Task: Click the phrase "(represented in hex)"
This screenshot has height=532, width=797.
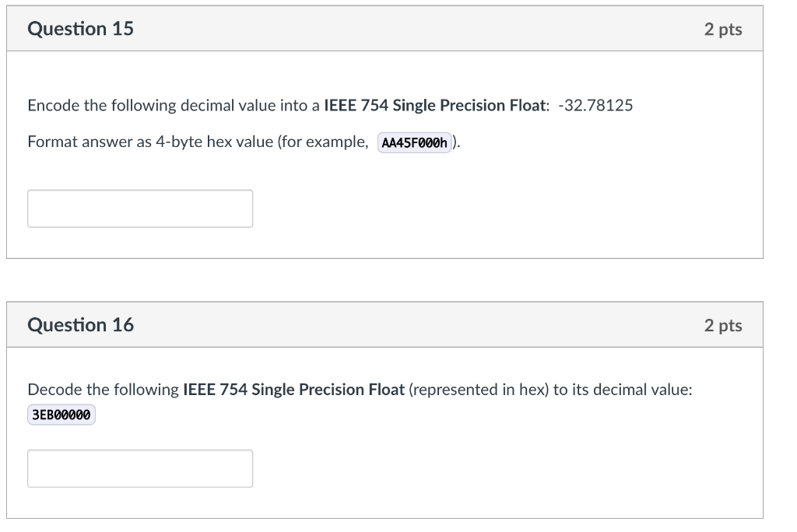Action: pos(479,389)
